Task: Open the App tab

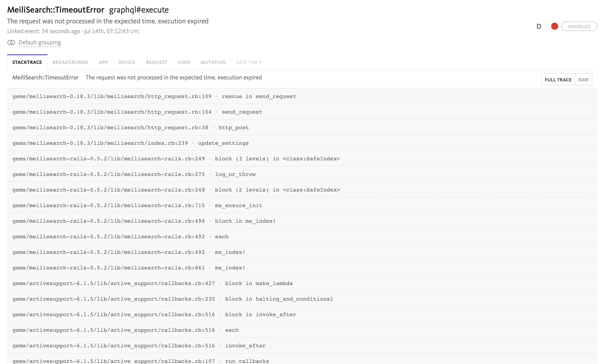Action: pyautogui.click(x=103, y=62)
